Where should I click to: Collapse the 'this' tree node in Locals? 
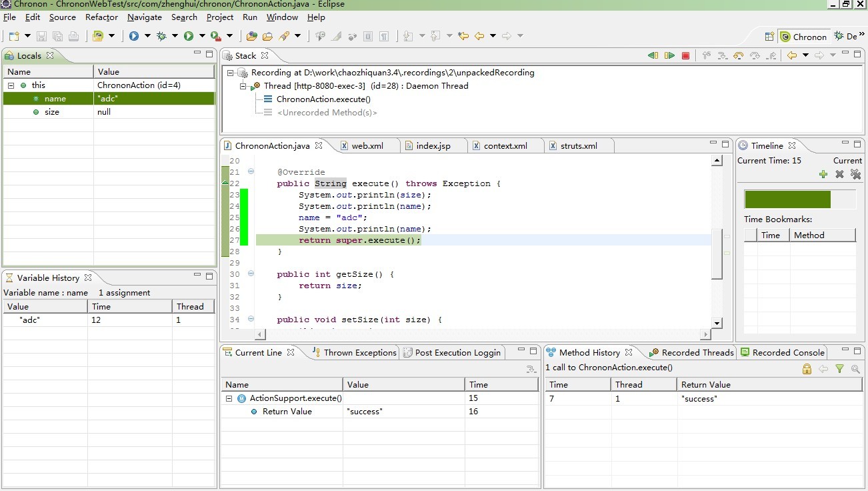point(11,85)
